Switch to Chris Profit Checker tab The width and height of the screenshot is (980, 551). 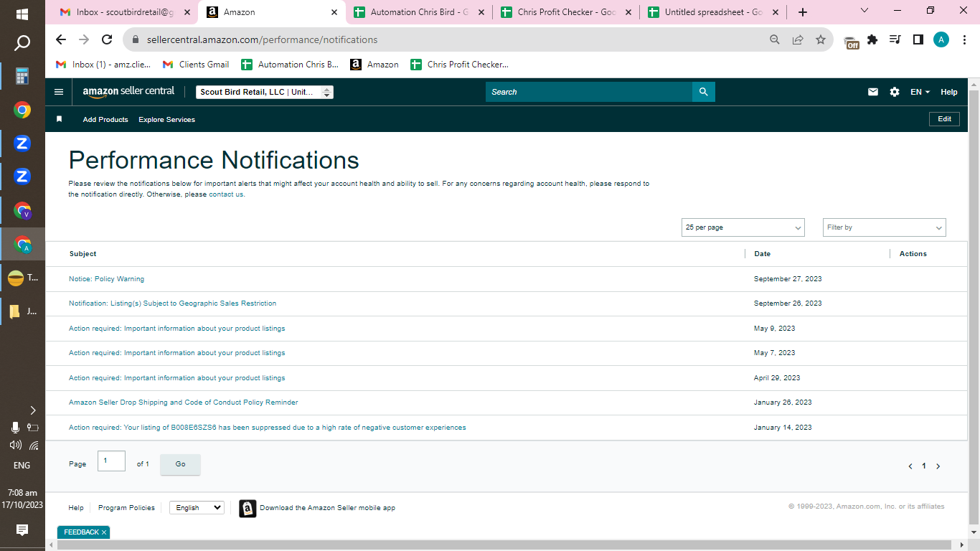point(565,12)
